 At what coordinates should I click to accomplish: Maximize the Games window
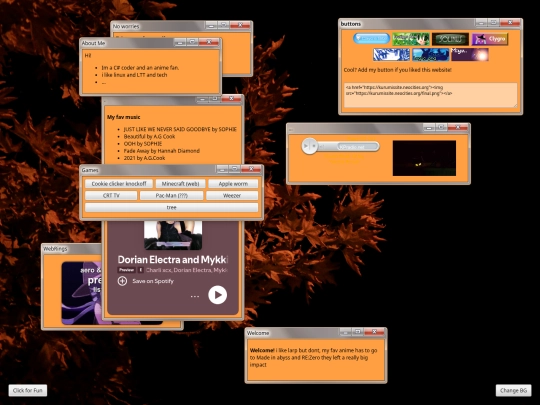tap(235, 169)
